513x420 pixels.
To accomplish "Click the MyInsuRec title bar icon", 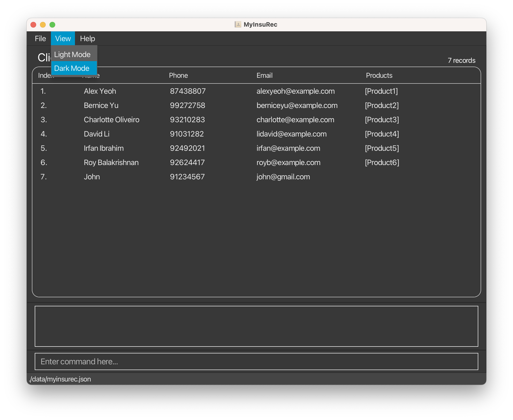I will pyautogui.click(x=238, y=24).
